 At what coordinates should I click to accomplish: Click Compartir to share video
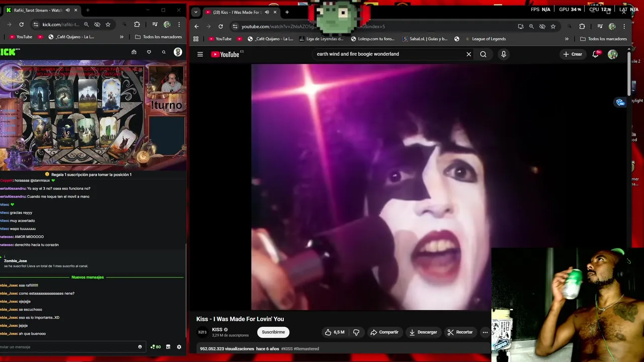(x=384, y=332)
